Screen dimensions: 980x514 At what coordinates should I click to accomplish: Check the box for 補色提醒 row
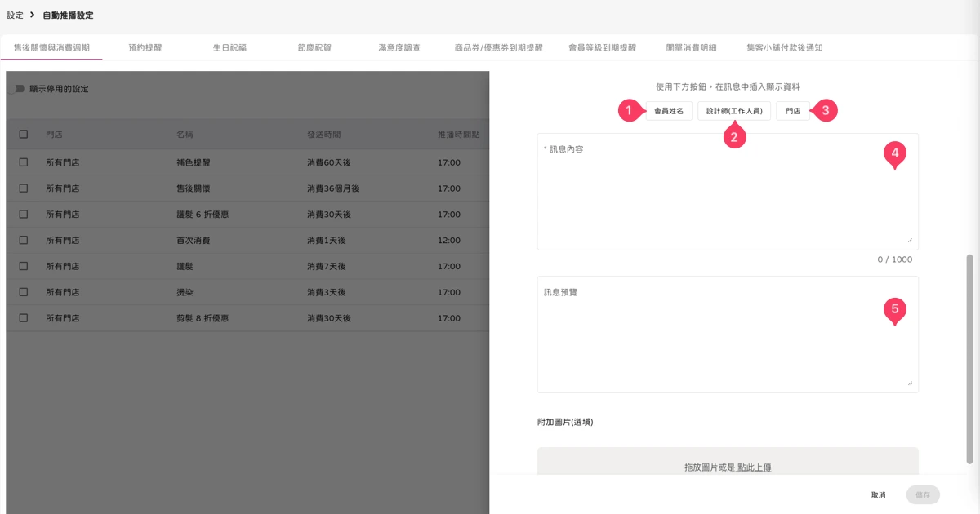[x=23, y=162]
